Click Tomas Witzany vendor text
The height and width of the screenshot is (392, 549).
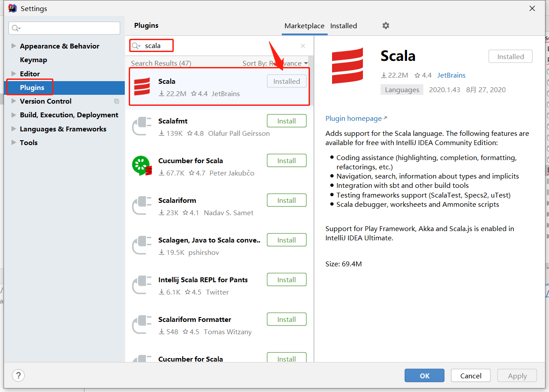point(228,332)
